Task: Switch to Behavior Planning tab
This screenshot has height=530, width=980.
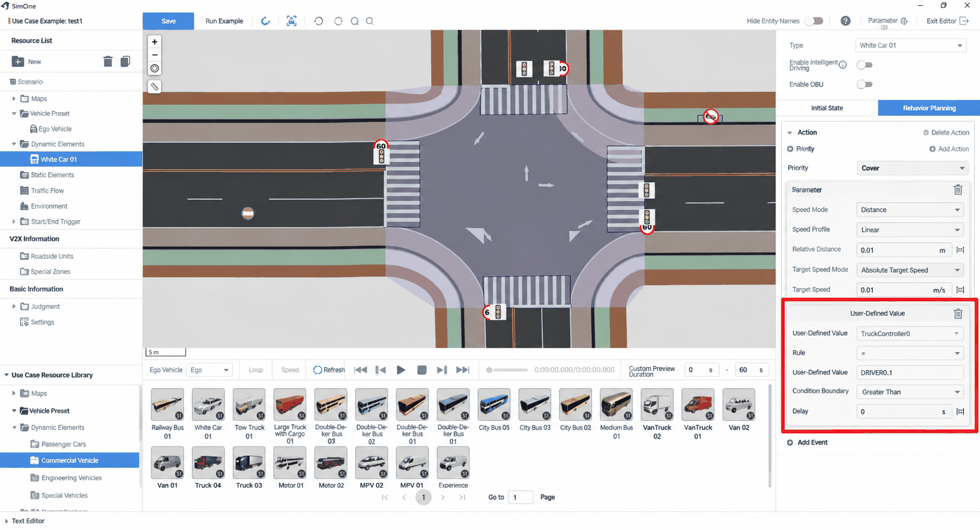Action: point(929,108)
